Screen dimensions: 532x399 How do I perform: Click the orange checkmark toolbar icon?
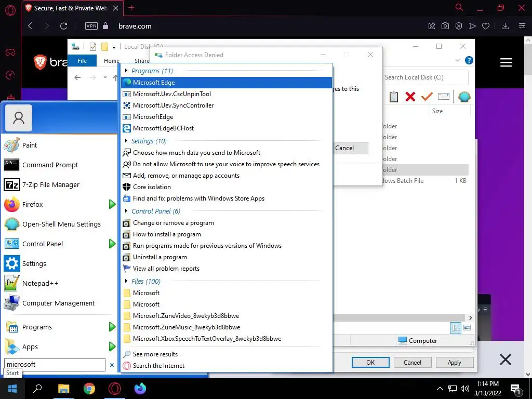[x=427, y=97]
